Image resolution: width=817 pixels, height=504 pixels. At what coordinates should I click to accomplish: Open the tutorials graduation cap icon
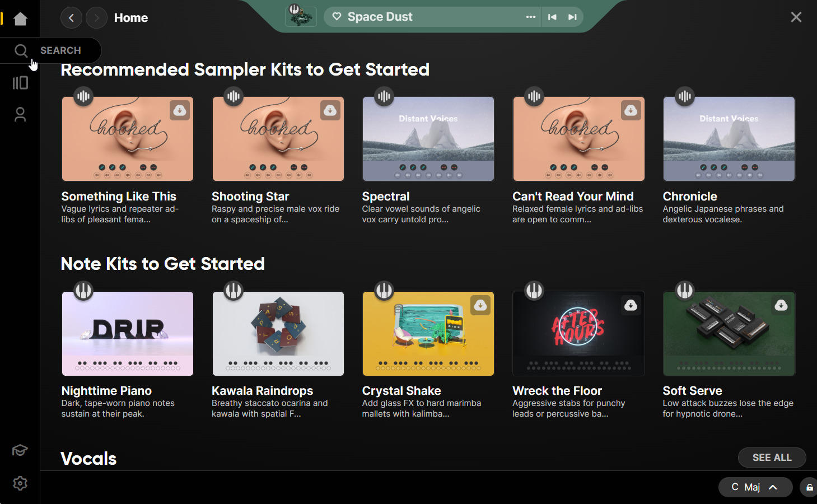point(20,450)
